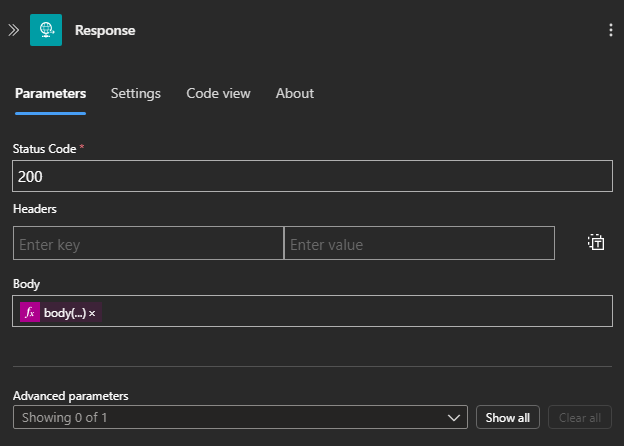Viewport: 624px width, 446px height.
Task: Open the vertical ellipsis more options menu
Action: (x=610, y=30)
